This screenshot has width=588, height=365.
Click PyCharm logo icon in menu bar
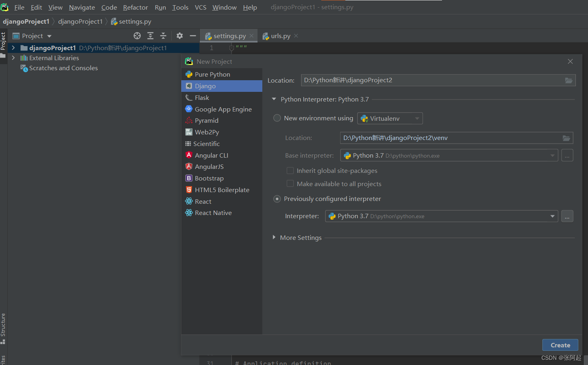[x=4, y=7]
